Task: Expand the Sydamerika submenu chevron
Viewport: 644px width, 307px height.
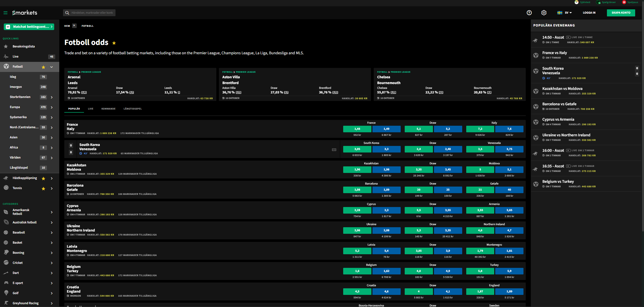Action: point(52,117)
